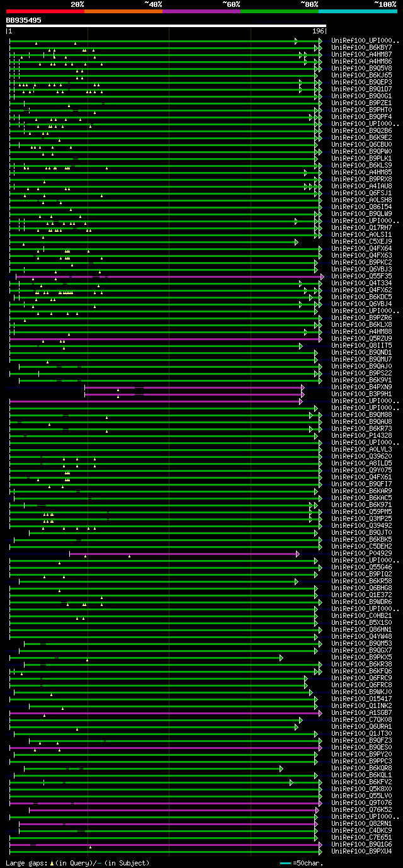
Task: Select the UniRef100_B9QPF4 label
Action: [361, 117]
